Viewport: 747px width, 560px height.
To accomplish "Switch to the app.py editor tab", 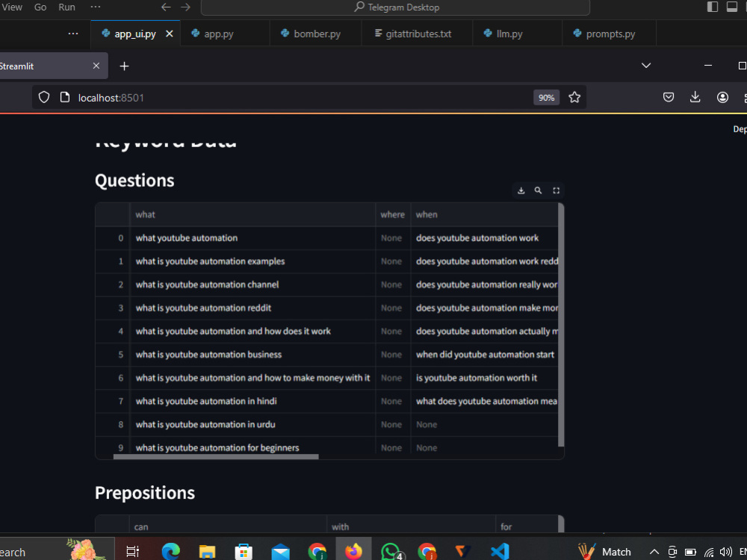I will point(224,34).
